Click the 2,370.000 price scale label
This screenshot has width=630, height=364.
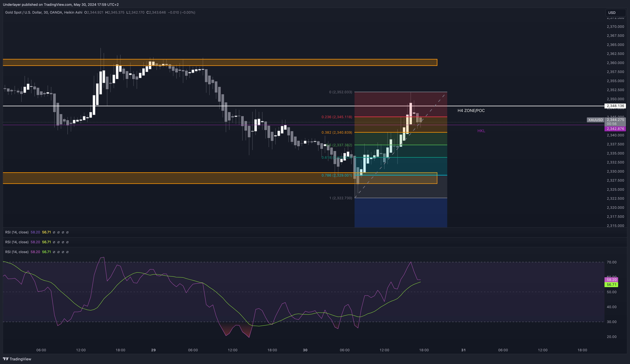point(616,26)
